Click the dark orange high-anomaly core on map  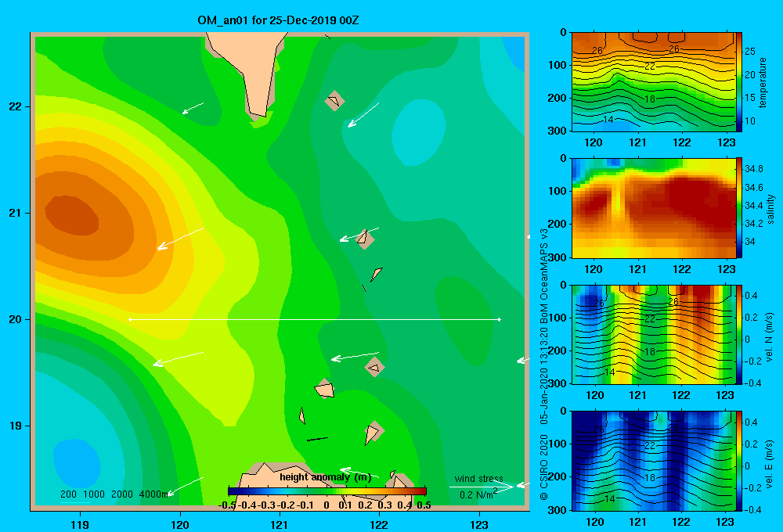(72, 215)
